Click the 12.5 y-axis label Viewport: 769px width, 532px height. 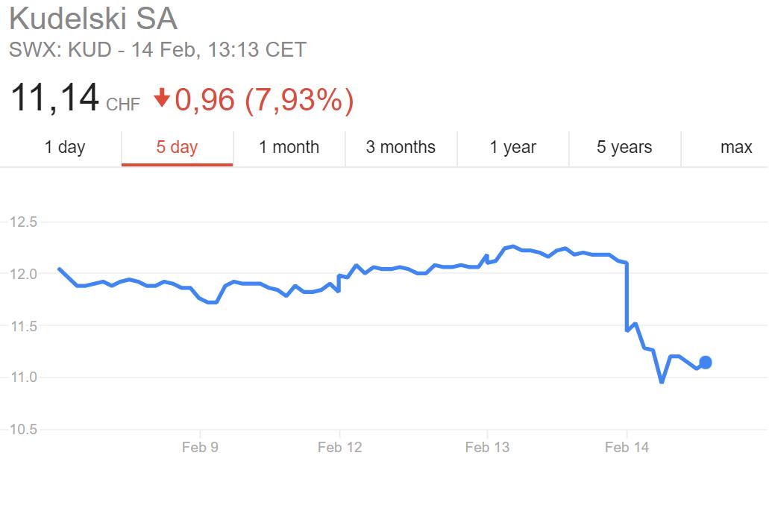click(23, 222)
